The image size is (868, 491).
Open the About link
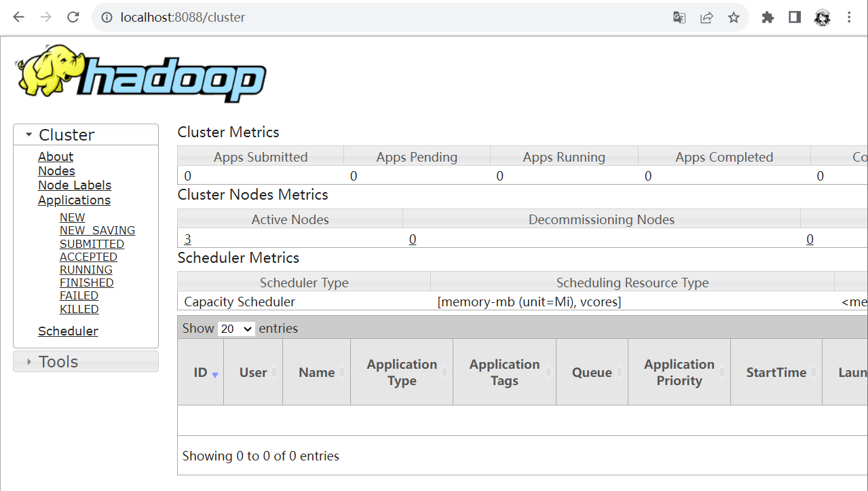pyautogui.click(x=56, y=156)
